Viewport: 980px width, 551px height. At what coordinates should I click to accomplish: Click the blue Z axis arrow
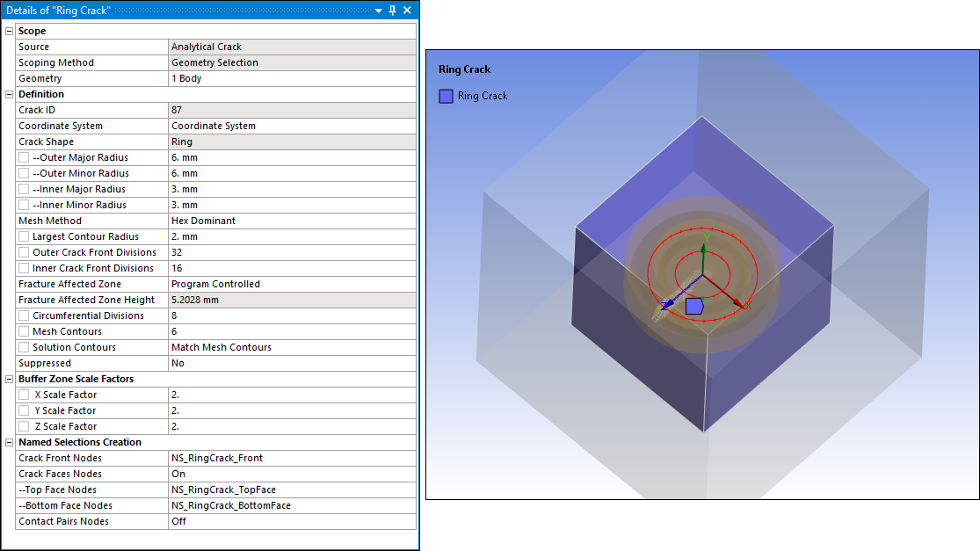670,304
